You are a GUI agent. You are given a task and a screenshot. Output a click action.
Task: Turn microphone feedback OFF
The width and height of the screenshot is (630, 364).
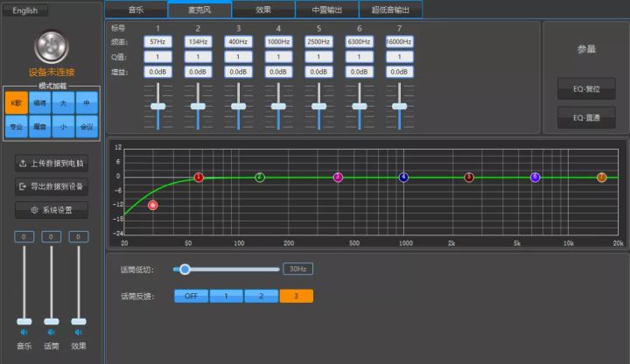191,296
